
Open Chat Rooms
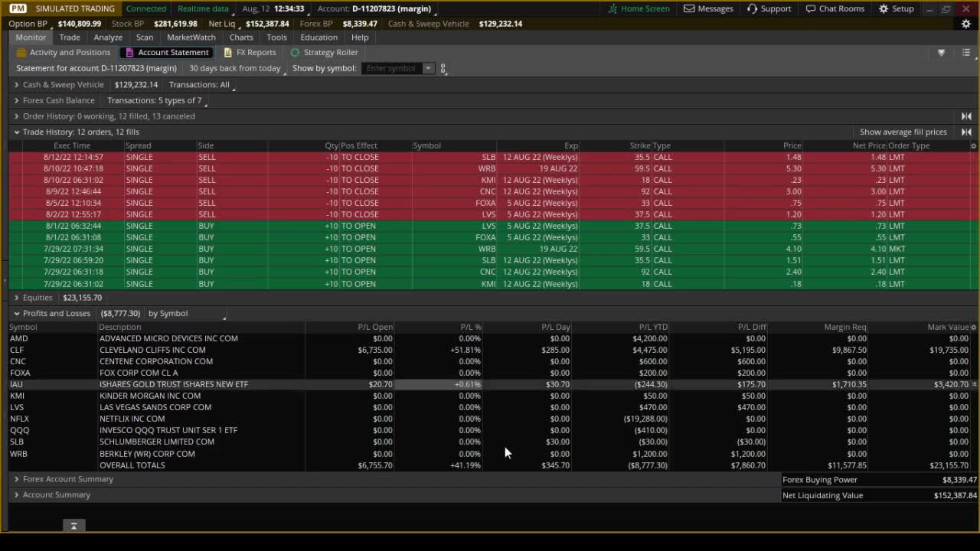click(835, 8)
